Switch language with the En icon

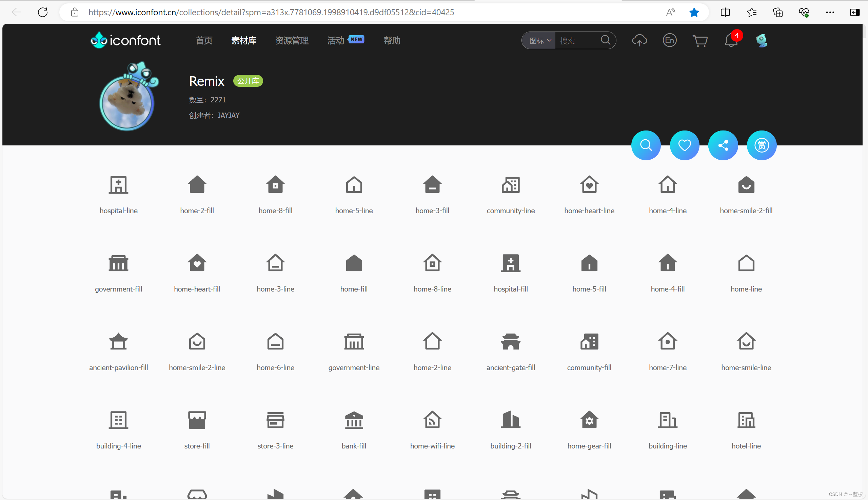click(669, 41)
